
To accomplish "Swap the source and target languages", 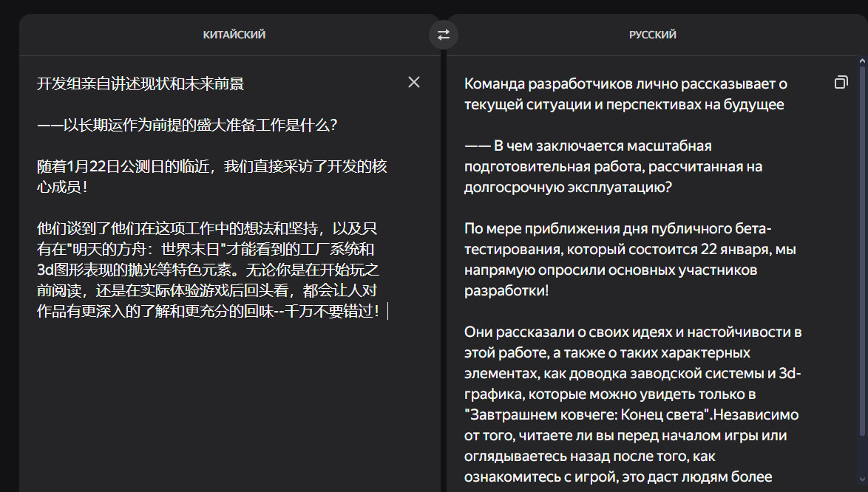I will coord(444,35).
